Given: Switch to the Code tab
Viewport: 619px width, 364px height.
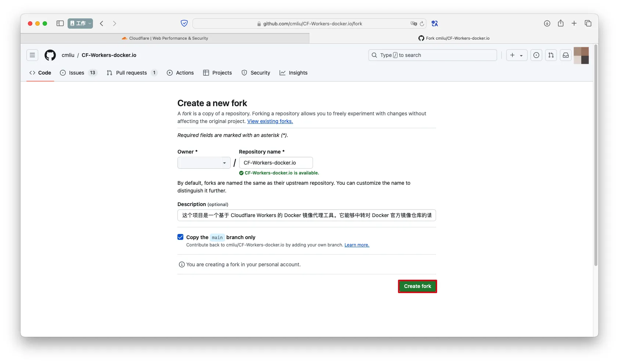Looking at the screenshot, I should click(x=40, y=73).
